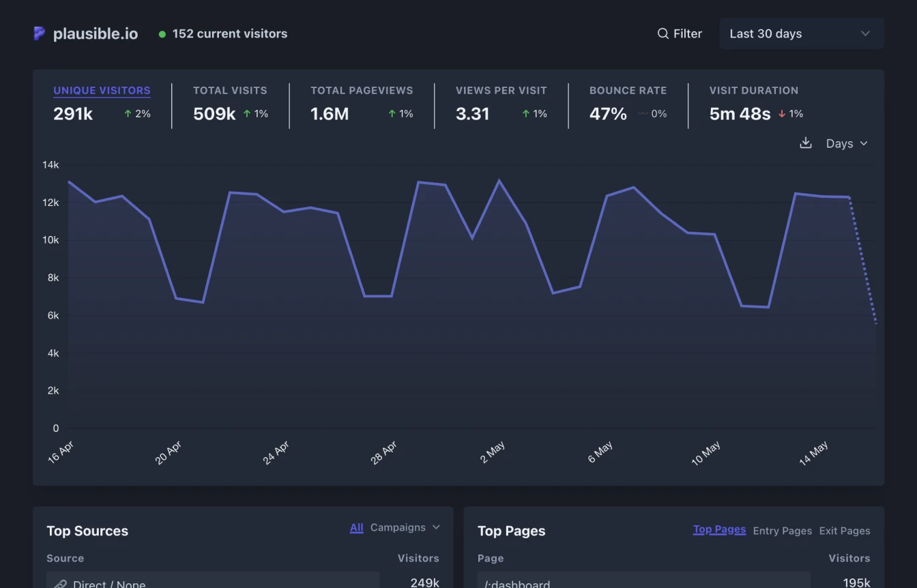Switch to the Top Pages tab
This screenshot has height=588, width=917.
(719, 529)
